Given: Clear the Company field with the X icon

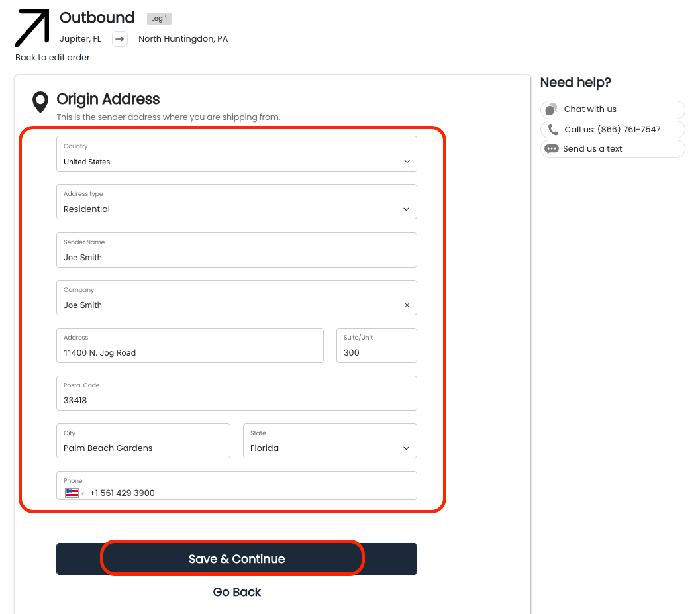Looking at the screenshot, I should pyautogui.click(x=407, y=305).
